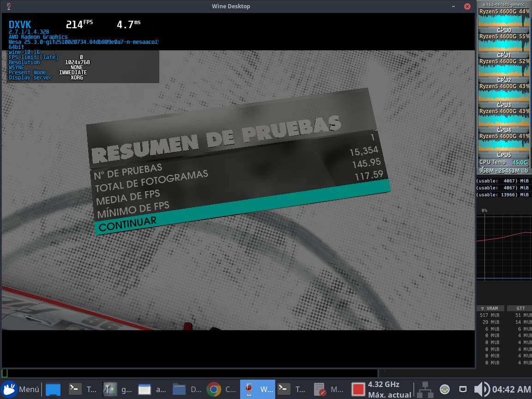
Task: Open the Menú start button
Action: click(x=20, y=389)
